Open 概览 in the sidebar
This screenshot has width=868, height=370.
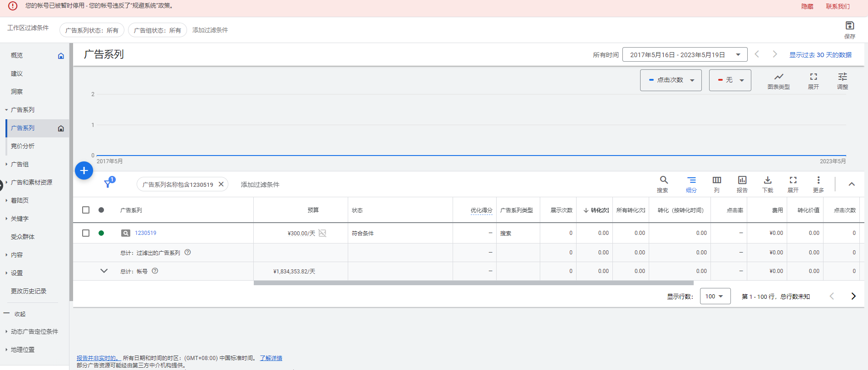tap(17, 55)
